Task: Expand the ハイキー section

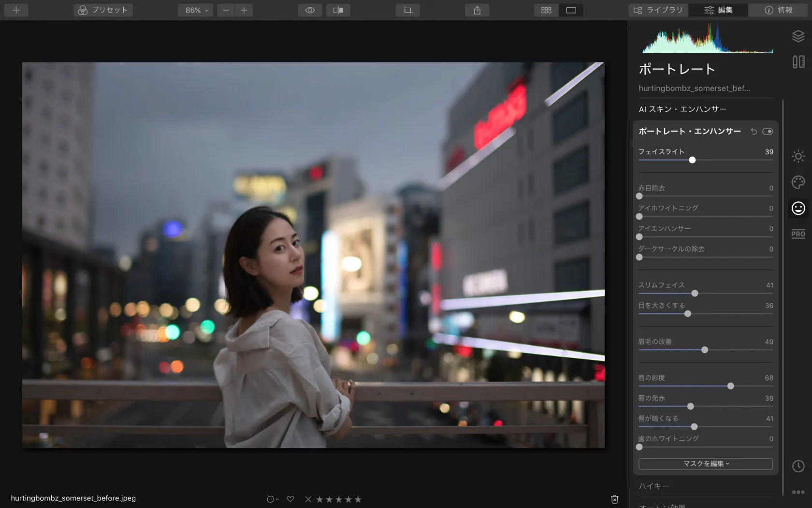Action: pyautogui.click(x=654, y=486)
